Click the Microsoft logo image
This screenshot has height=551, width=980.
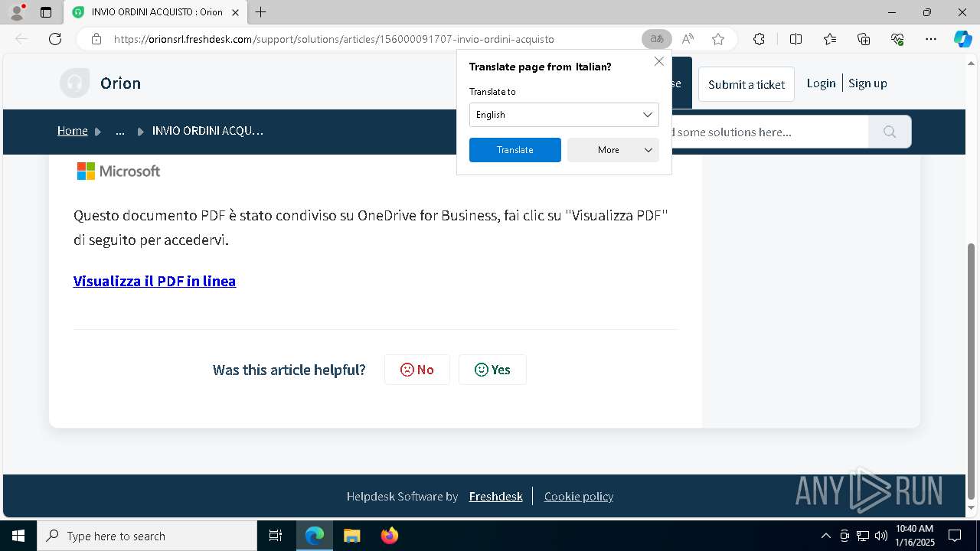pos(119,171)
